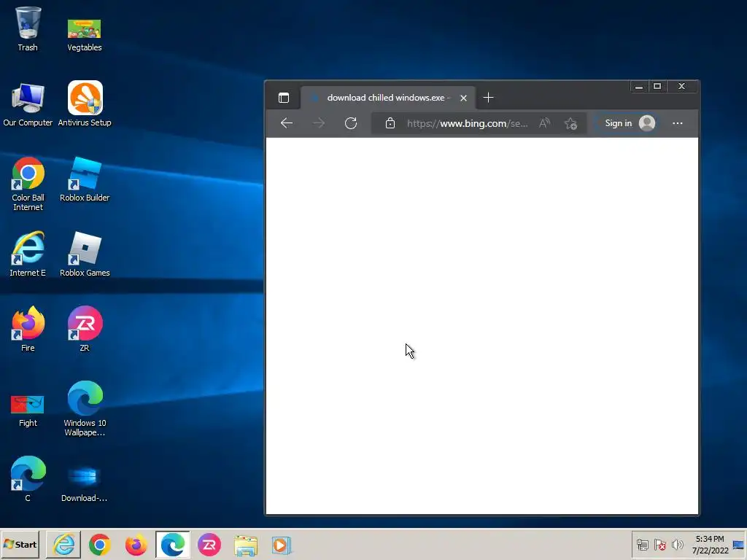Open Internet Explorer from taskbar

point(63,545)
